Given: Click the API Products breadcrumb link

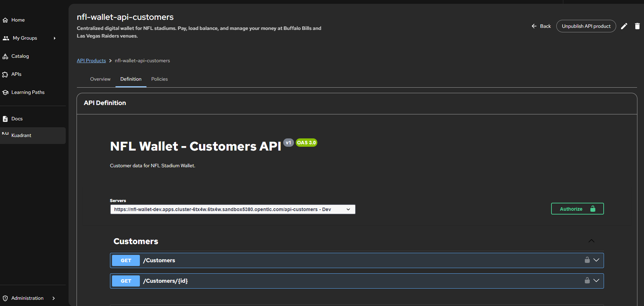Looking at the screenshot, I should 91,61.
